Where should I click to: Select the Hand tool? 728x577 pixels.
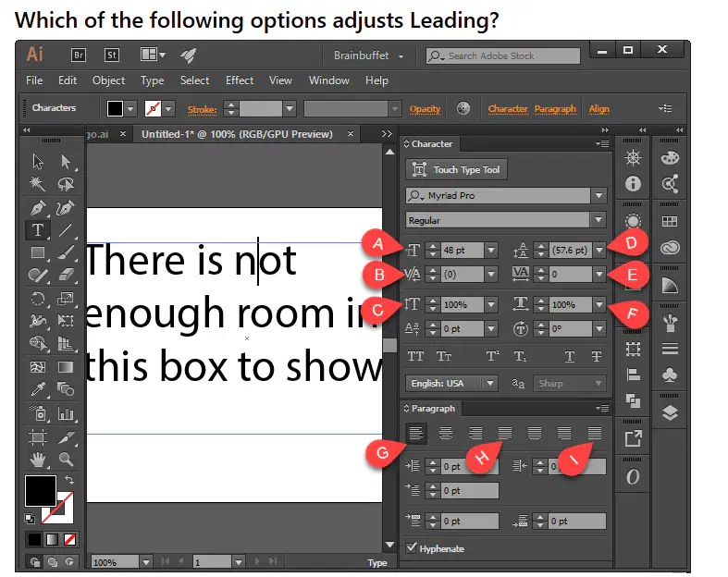(38, 460)
